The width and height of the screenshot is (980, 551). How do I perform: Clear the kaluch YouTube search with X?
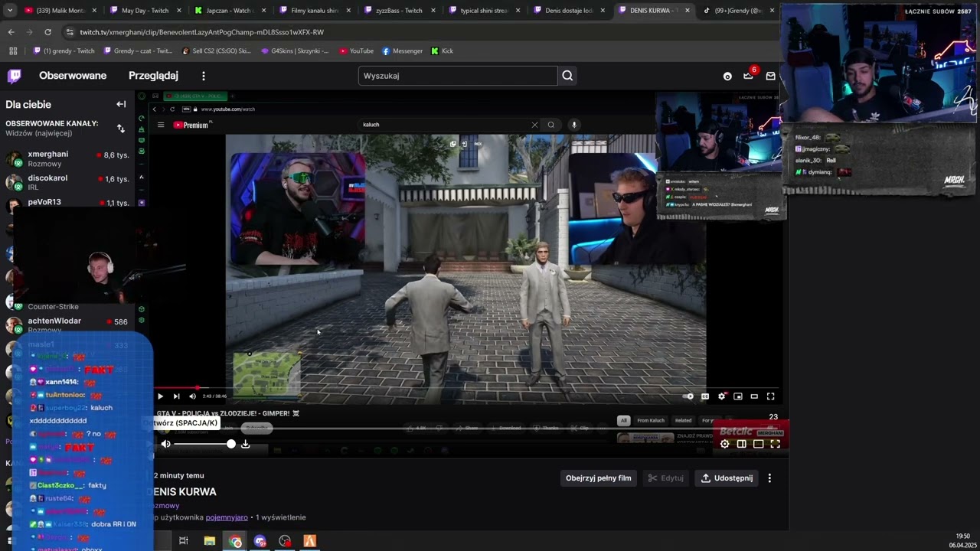(x=534, y=125)
